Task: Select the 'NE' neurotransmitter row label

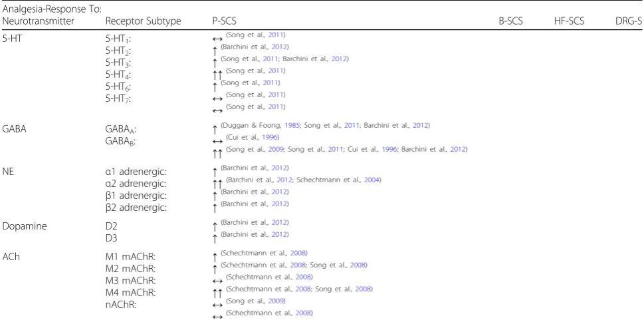Action: click(x=8, y=172)
